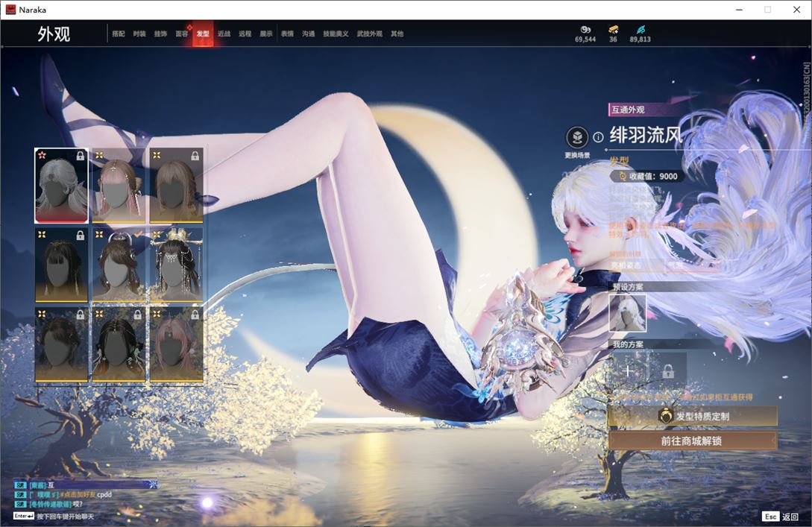Screen dimensions: 812x527
Task: Switch to the 时装 tab
Action: [x=139, y=34]
